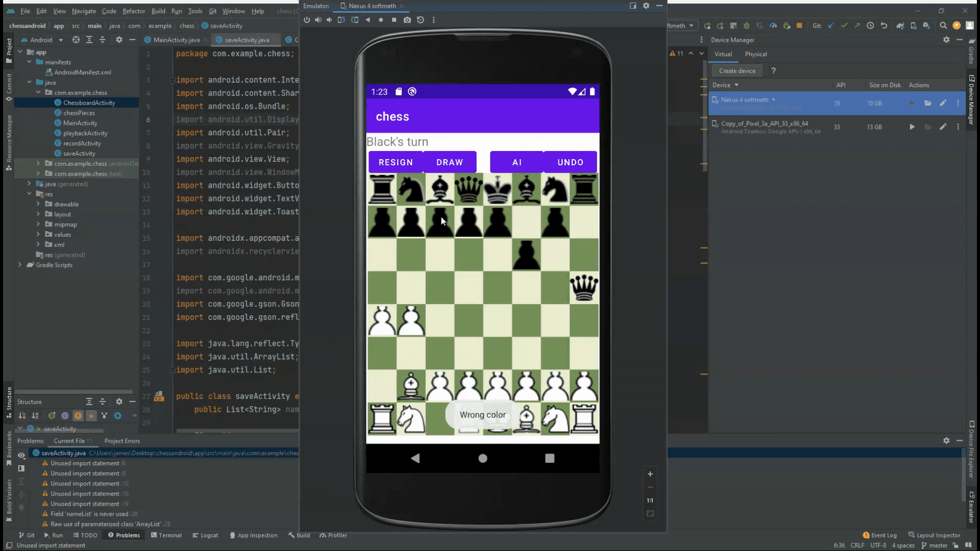Open the Refactor menu

[133, 11]
